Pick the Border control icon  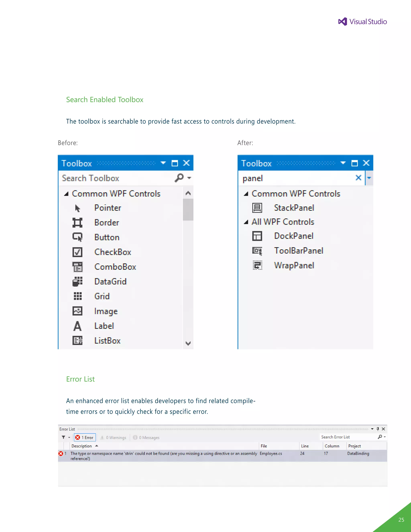(x=77, y=223)
